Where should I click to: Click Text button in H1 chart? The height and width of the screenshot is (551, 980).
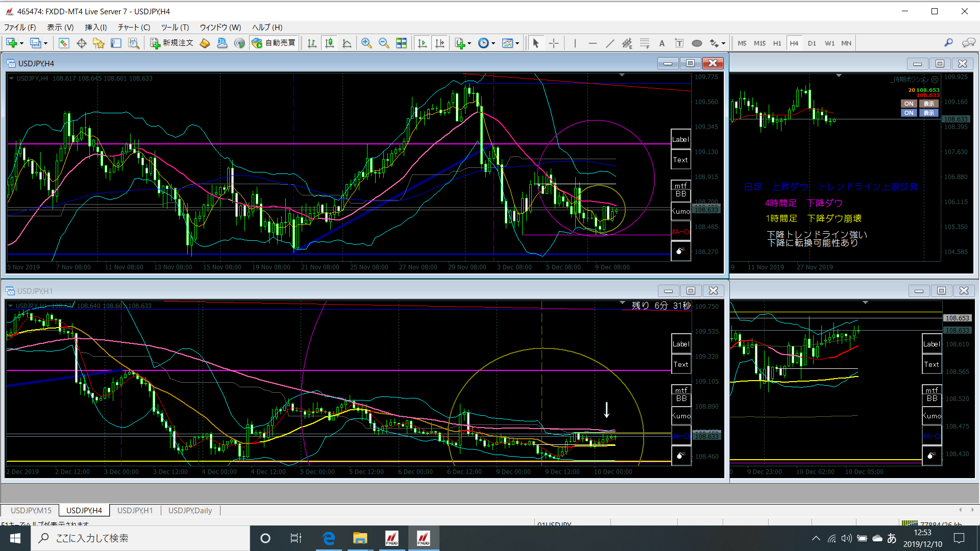pos(681,364)
